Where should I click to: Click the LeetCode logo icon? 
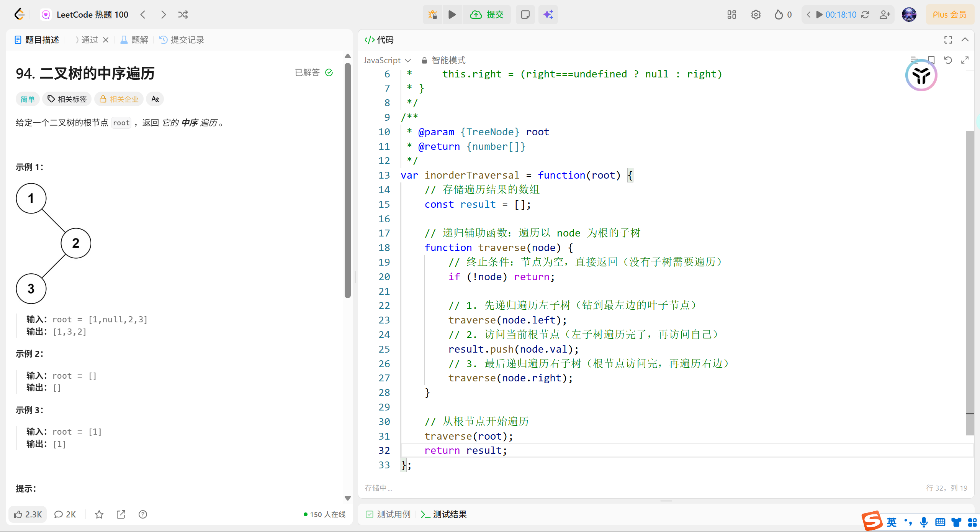19,15
